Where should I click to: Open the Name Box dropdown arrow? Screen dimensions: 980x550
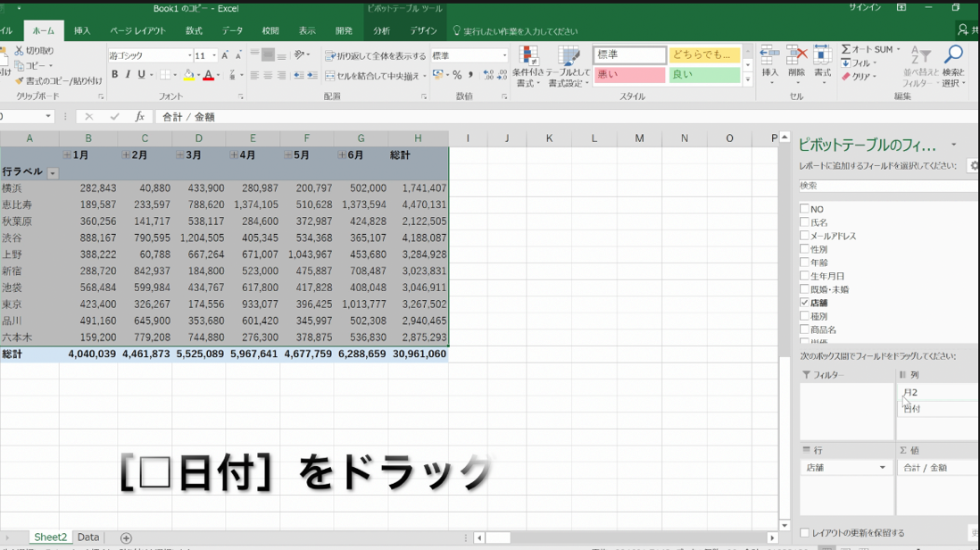48,116
